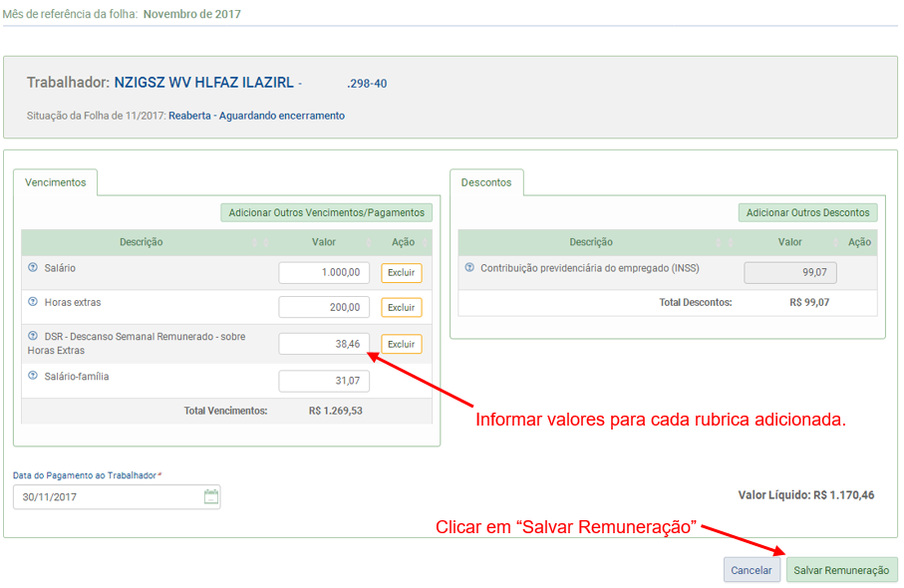Click Adicionar Outros Vencimentos/Pagamentos button
Viewport: 904px width, 588px height.
pyautogui.click(x=326, y=212)
